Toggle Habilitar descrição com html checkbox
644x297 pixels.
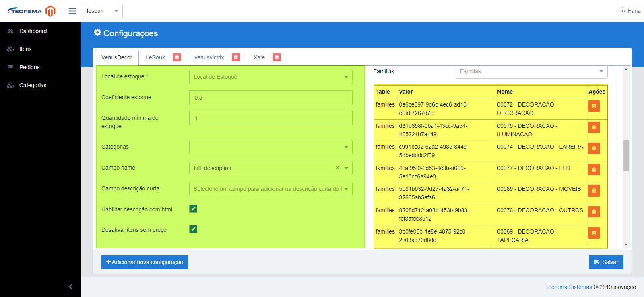pyautogui.click(x=193, y=209)
